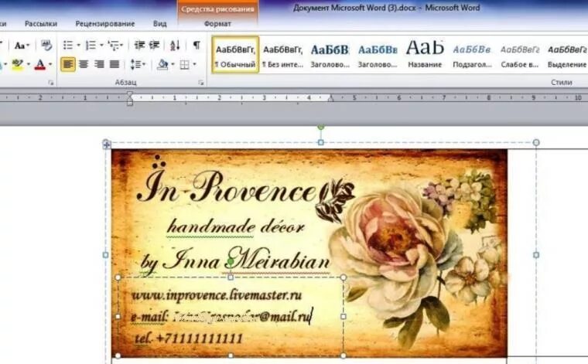Open the bullet list style dropdown arrow
588x364 pixels.
click(78, 46)
